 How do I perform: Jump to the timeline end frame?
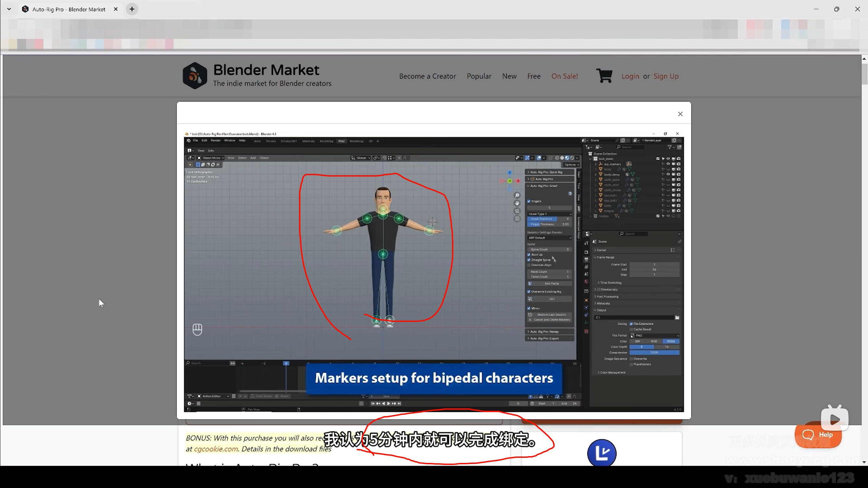[x=399, y=403]
